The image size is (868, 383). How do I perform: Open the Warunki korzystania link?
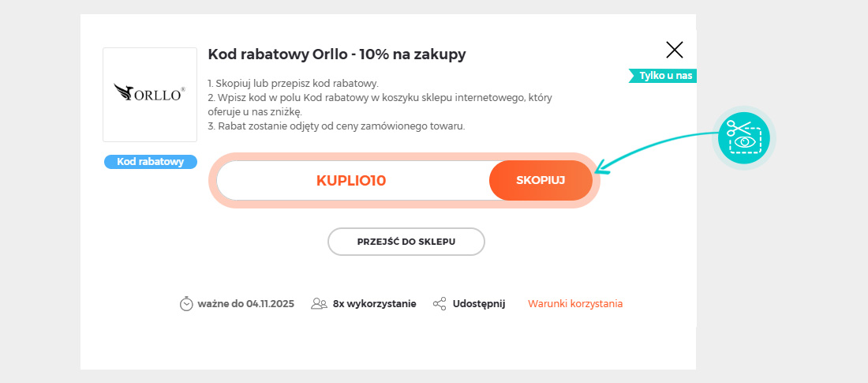(x=575, y=303)
